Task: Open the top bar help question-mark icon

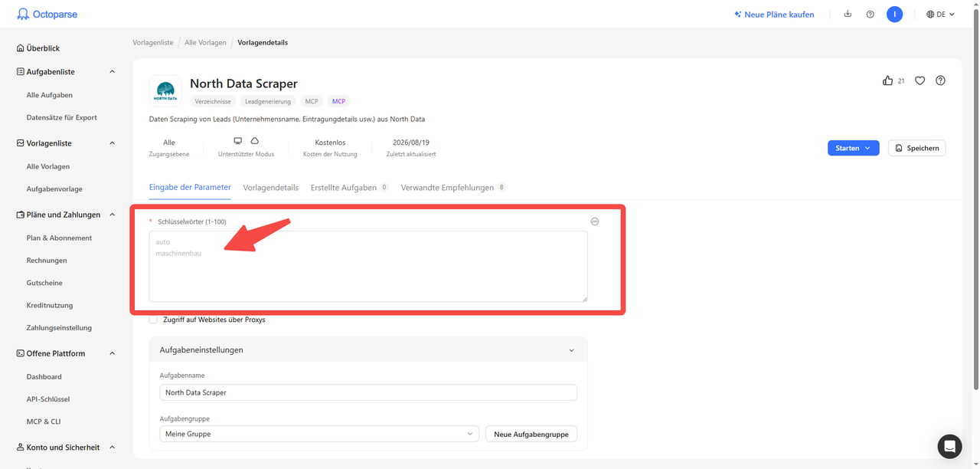Action: [870, 14]
